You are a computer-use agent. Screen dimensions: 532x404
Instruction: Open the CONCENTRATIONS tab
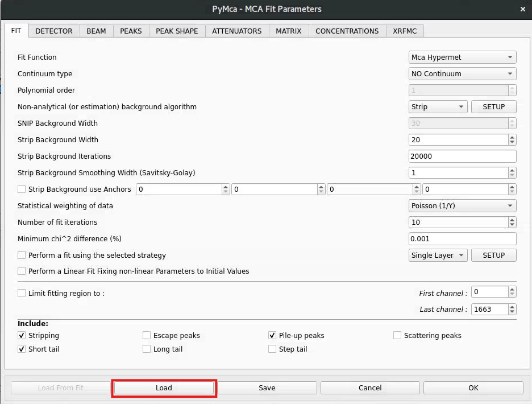347,31
